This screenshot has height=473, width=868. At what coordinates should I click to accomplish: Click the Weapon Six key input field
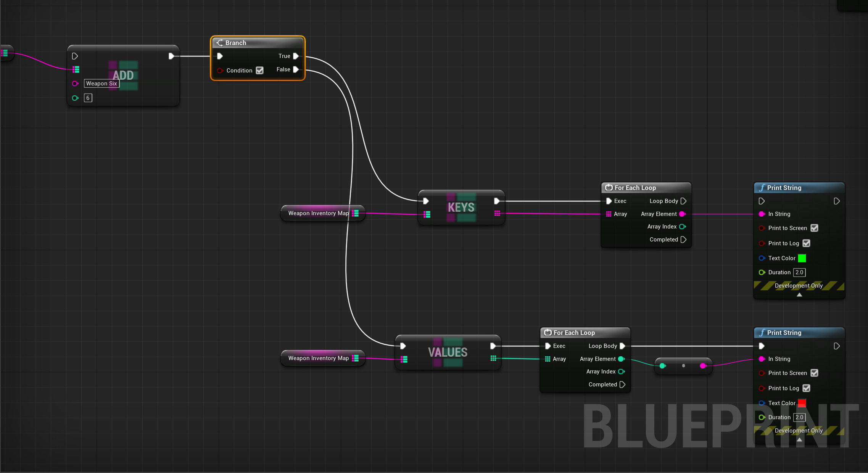pos(101,84)
